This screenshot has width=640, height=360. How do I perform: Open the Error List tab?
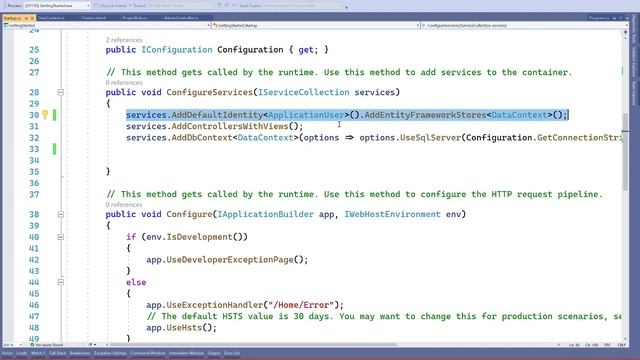click(232, 353)
